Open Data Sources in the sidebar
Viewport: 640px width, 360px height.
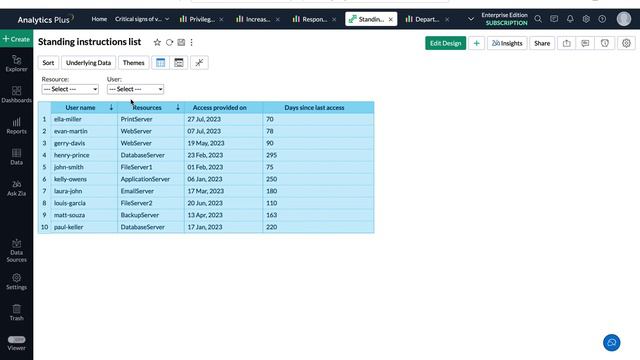[x=16, y=250]
